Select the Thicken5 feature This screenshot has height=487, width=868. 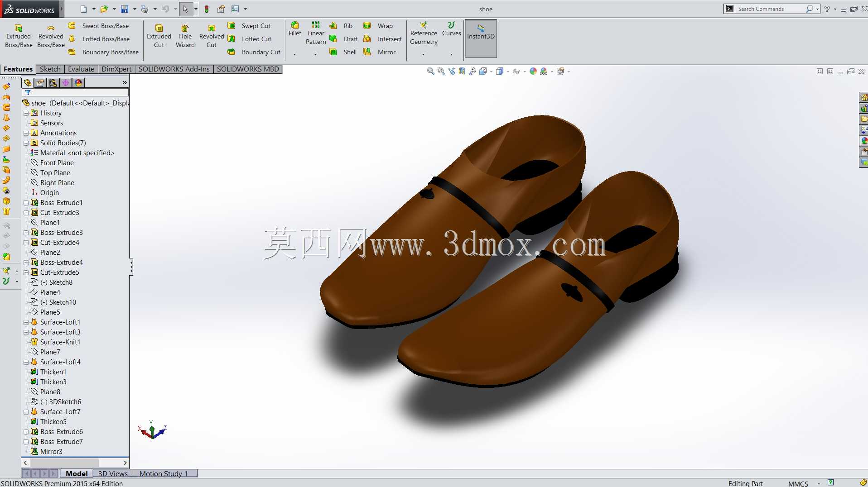click(48, 422)
